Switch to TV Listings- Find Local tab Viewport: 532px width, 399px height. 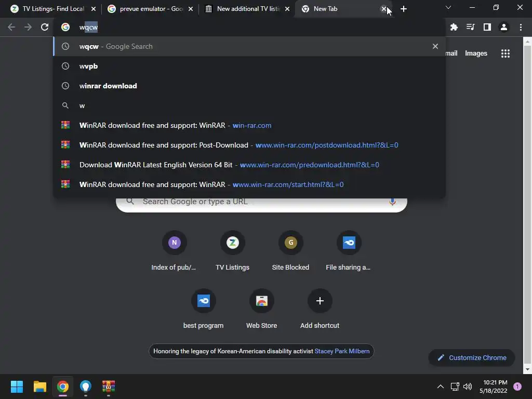(x=53, y=9)
